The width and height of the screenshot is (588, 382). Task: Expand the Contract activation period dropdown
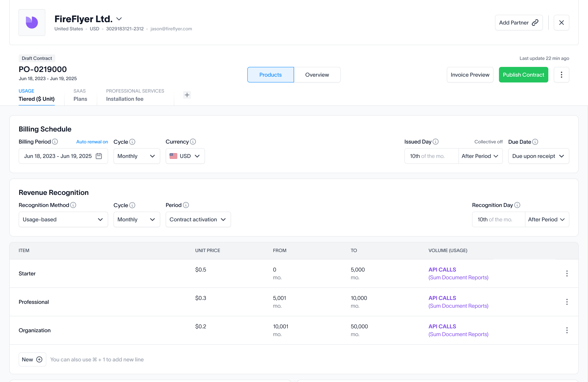[x=198, y=219]
